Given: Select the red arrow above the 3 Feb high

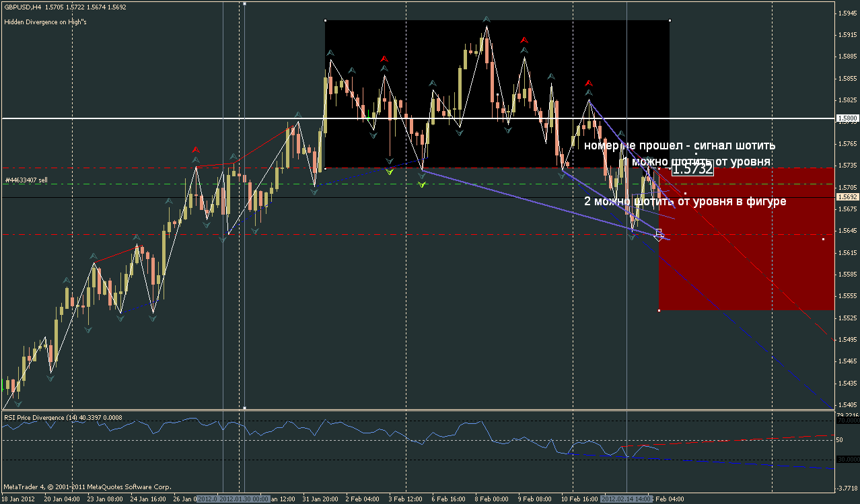Looking at the screenshot, I should (384, 59).
